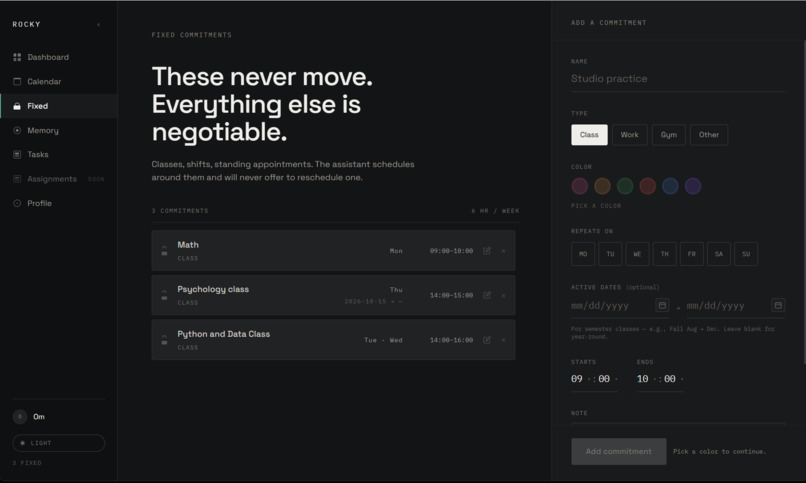Open the Python and Data Class row
The height and width of the screenshot is (483, 806).
click(x=333, y=340)
